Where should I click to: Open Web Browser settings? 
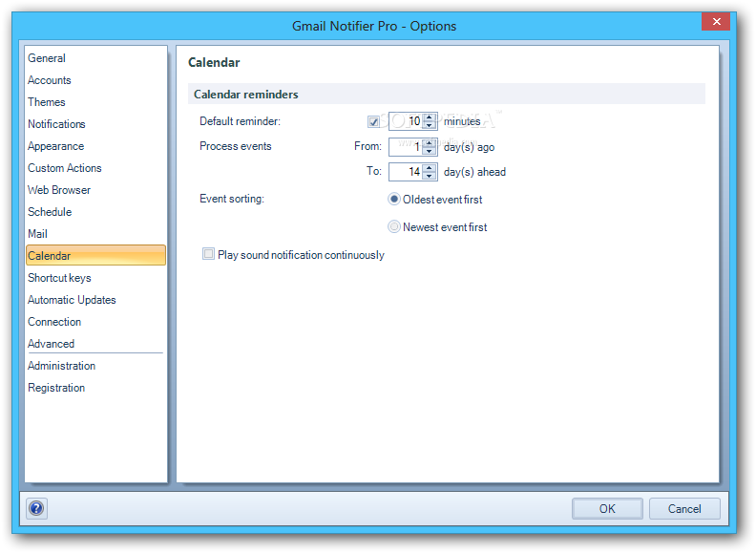[59, 190]
